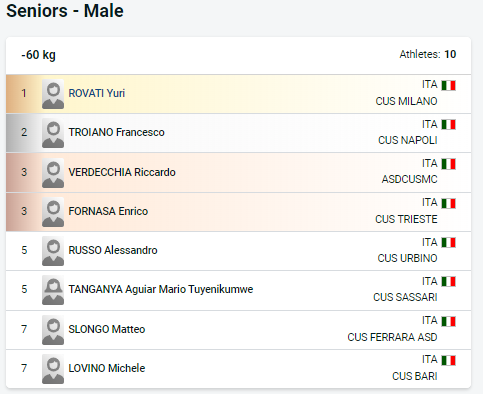This screenshot has height=397, width=483.
Task: Click FORNASA Enrico's avatar icon
Action: coord(53,212)
